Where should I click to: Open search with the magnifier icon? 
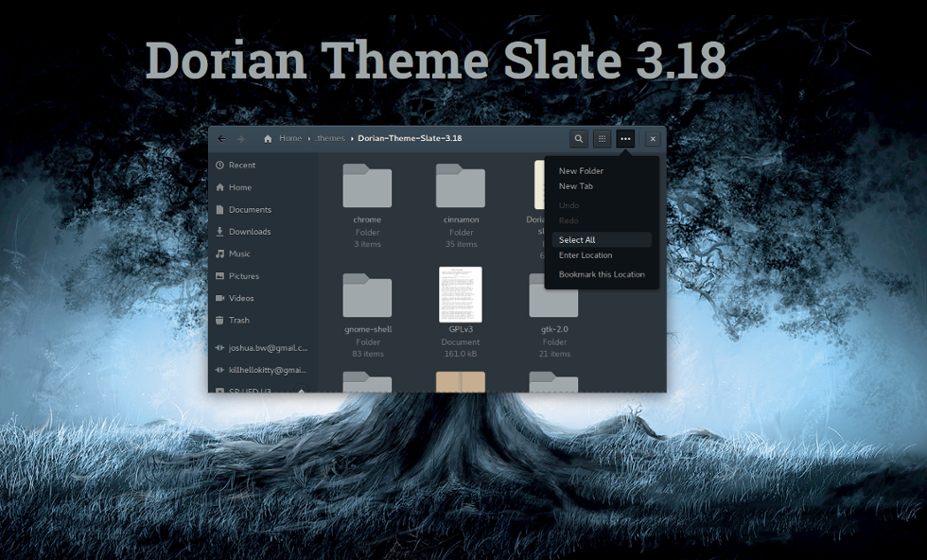click(579, 138)
